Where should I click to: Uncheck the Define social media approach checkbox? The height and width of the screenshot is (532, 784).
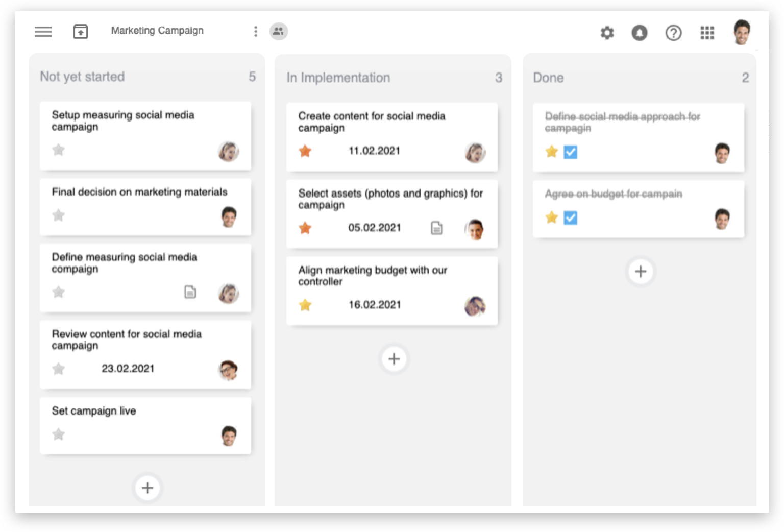(x=570, y=152)
